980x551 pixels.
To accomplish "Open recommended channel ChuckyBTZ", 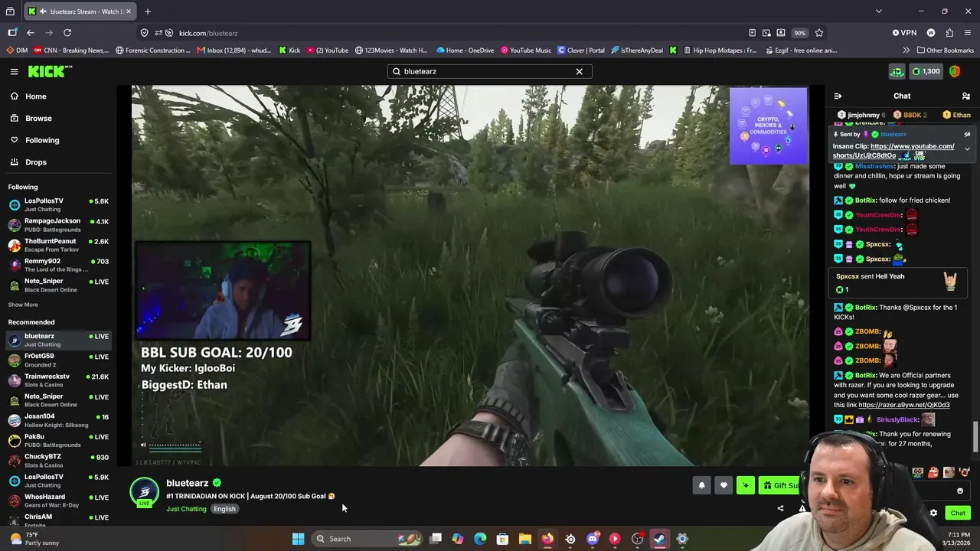I will click(x=58, y=461).
